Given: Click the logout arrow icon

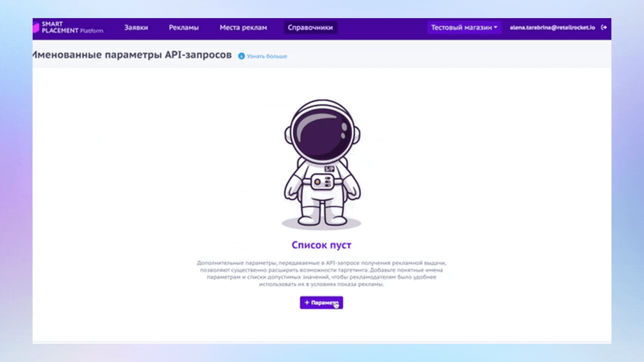Looking at the screenshot, I should 604,28.
